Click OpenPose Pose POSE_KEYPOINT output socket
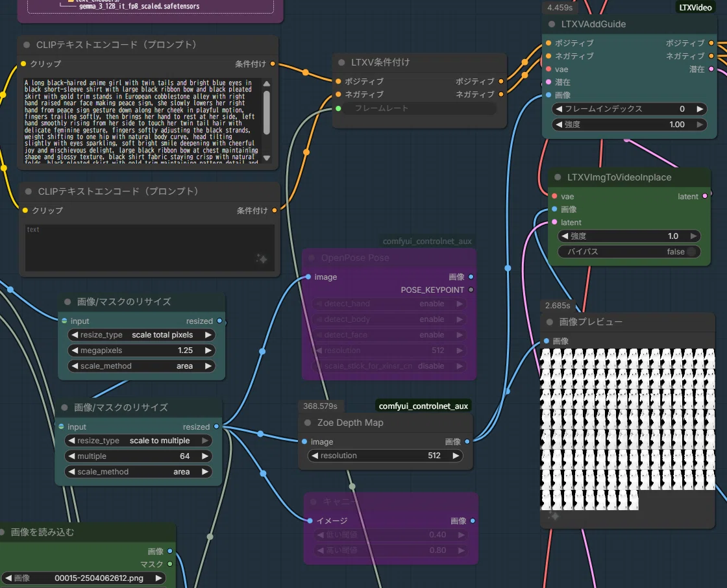This screenshot has width=727, height=588. point(471,290)
